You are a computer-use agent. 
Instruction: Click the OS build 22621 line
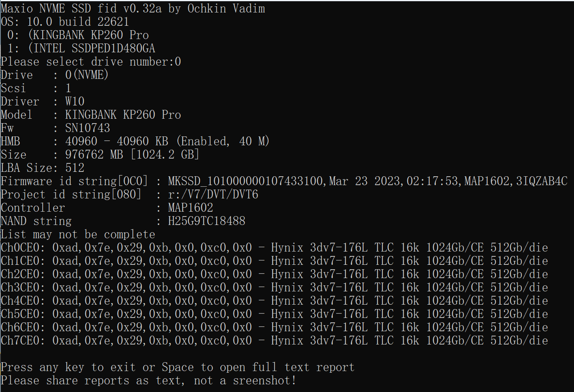click(x=64, y=22)
